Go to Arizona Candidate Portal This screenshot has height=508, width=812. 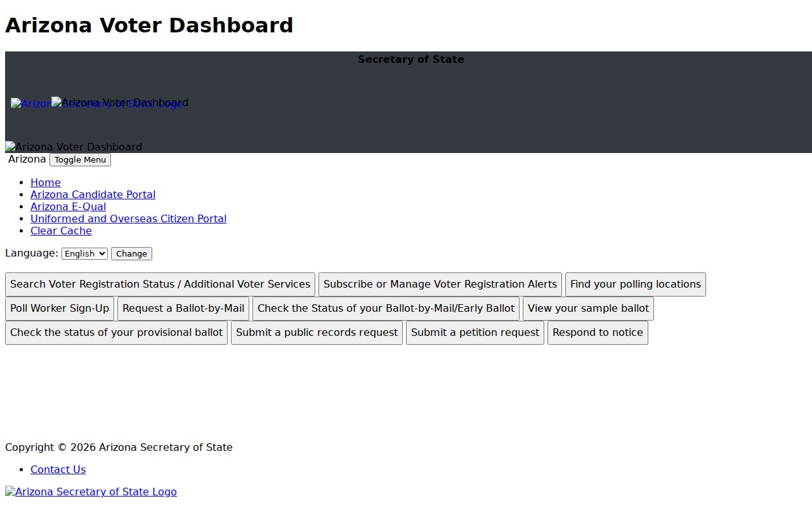click(x=93, y=194)
